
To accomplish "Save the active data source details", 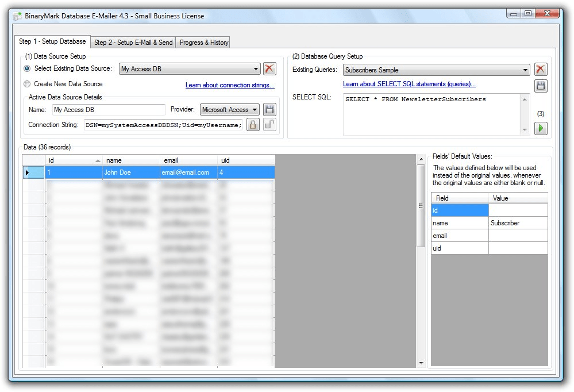I will click(x=269, y=109).
